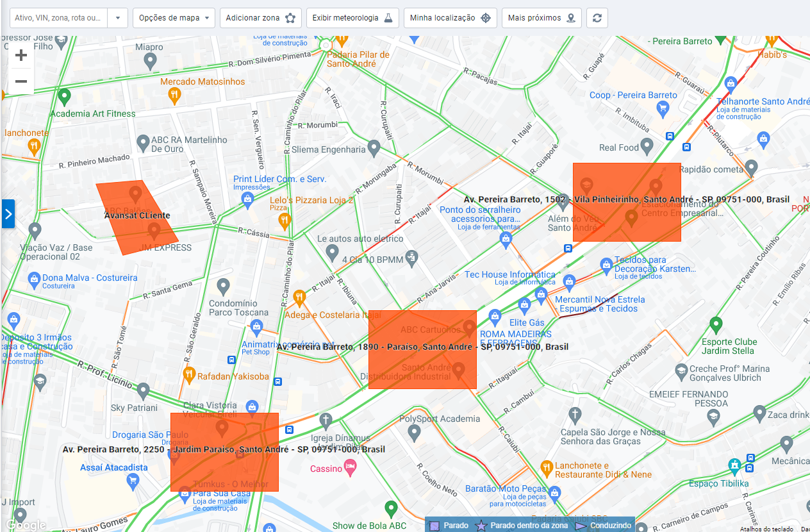The height and width of the screenshot is (532, 810).
Task: Open the asset search dropdown arrow
Action: [x=118, y=18]
